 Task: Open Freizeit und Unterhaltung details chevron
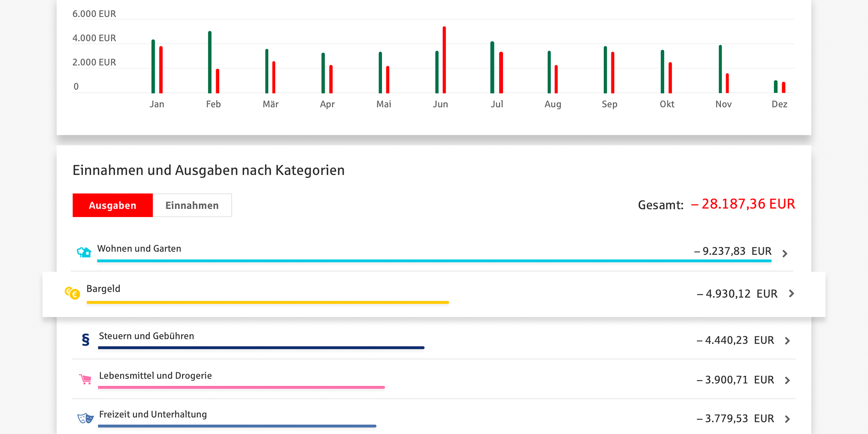pyautogui.click(x=788, y=419)
